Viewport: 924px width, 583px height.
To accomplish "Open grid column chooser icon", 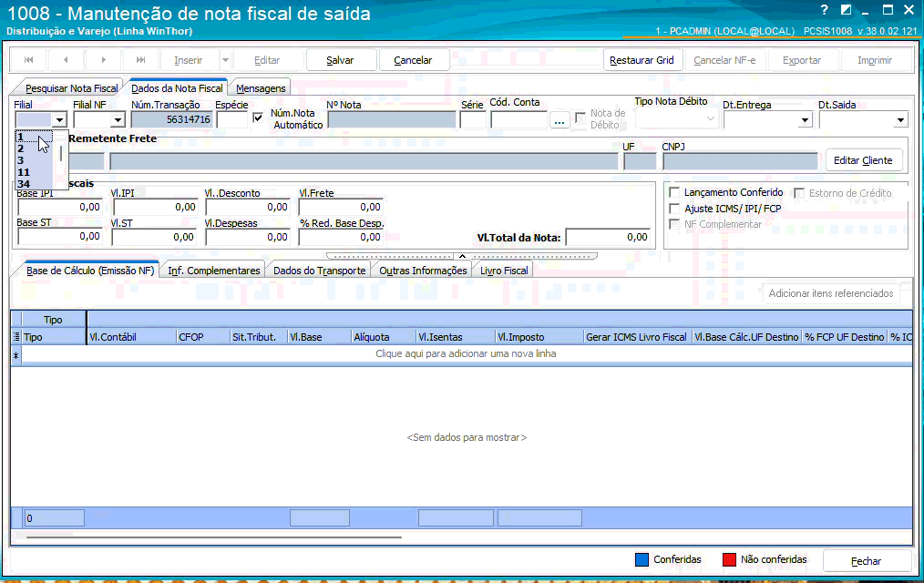I will tap(16, 337).
